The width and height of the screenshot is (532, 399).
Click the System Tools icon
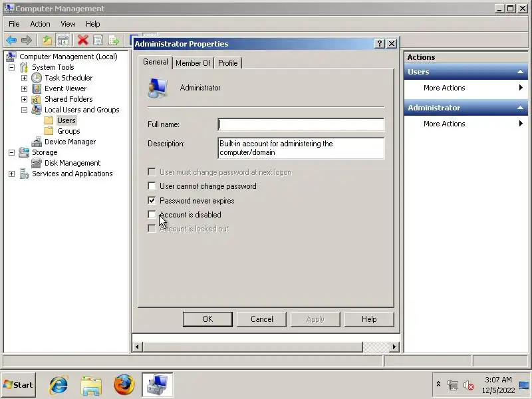tap(23, 67)
